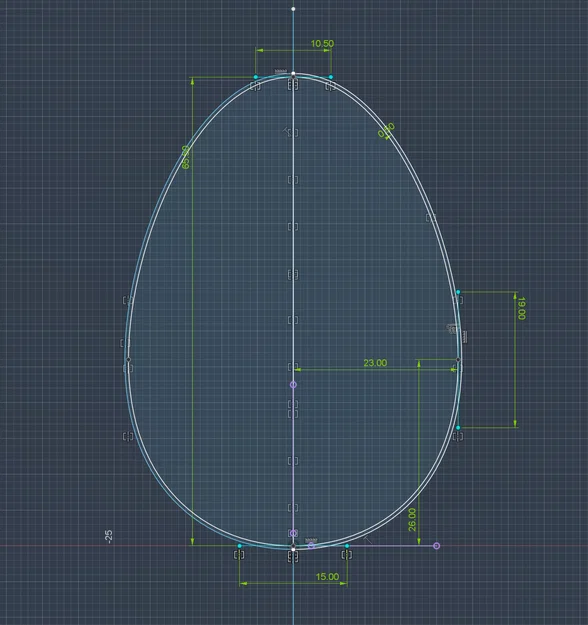Pick the 0.50 offset dimension label

point(387,130)
